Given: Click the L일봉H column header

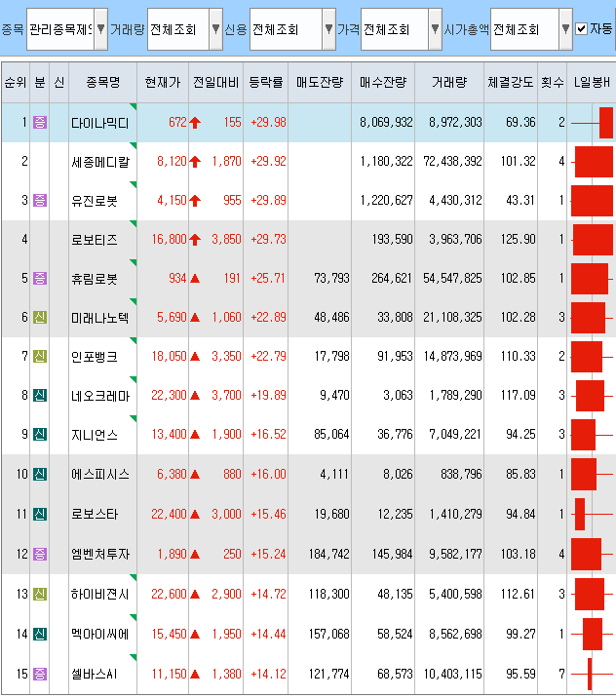Looking at the screenshot, I should [592, 82].
